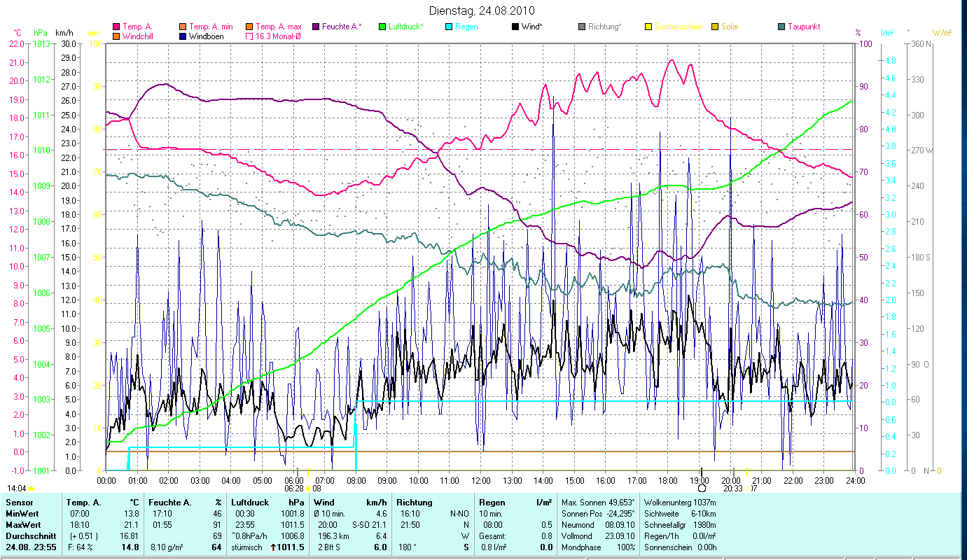Click the moon circle symbol below 19:00
Screen dimensions: 967x560
(702, 488)
